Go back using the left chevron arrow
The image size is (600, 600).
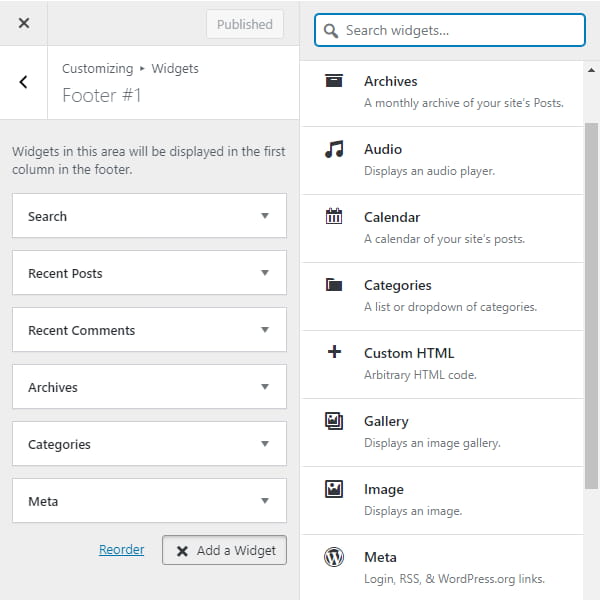click(x=24, y=82)
